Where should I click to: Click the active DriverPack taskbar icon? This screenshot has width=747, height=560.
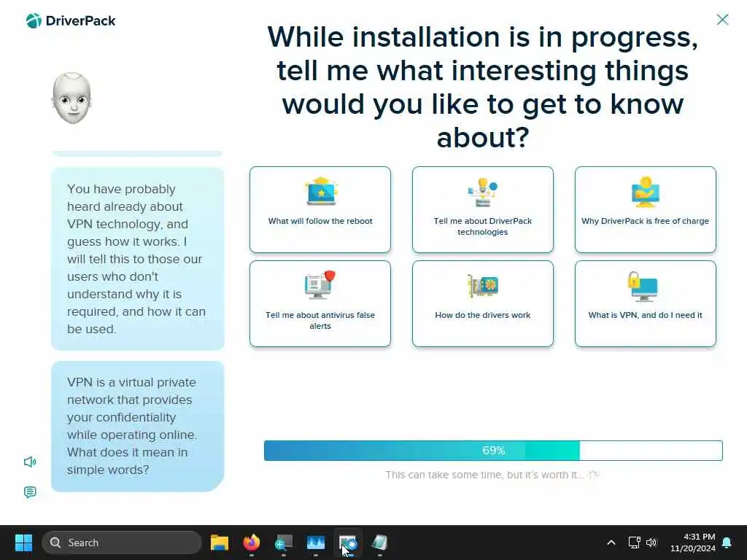348,542
